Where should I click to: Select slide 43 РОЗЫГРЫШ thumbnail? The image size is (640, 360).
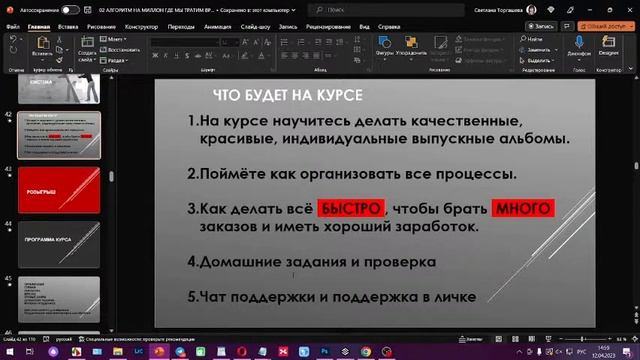click(59, 190)
